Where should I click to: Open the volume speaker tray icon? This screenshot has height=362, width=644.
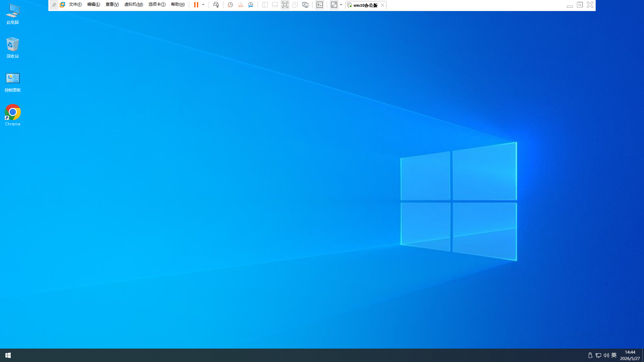(606, 355)
